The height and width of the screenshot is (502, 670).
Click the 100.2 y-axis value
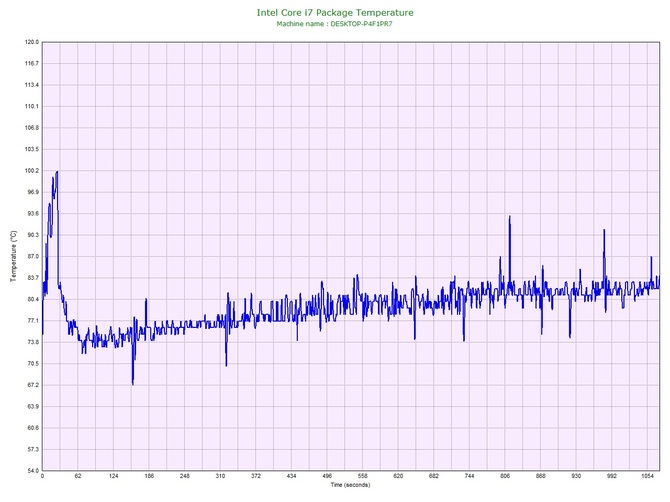pyautogui.click(x=32, y=171)
